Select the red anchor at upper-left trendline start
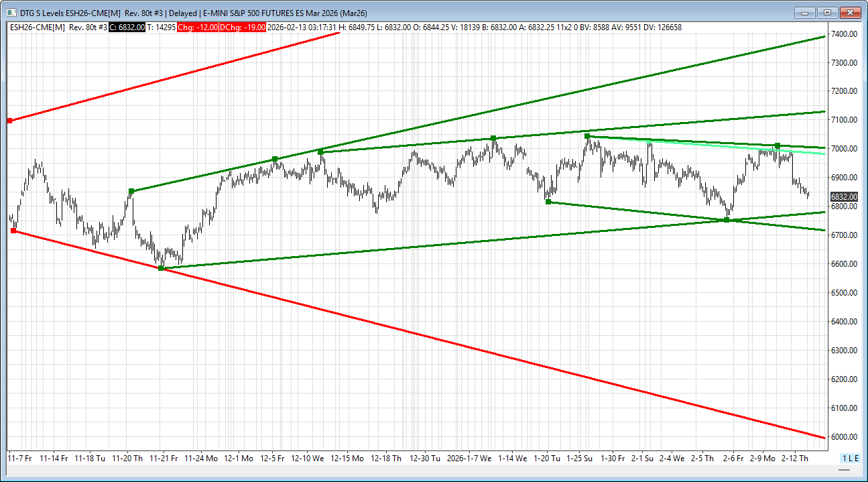 click(9, 121)
